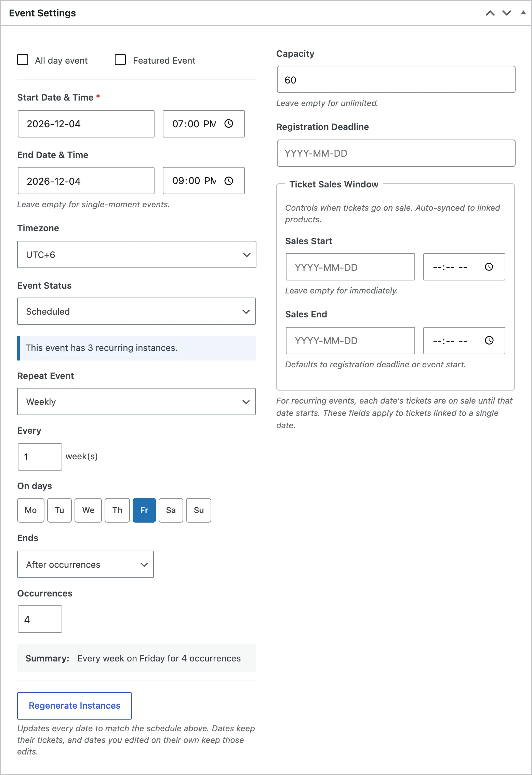This screenshot has width=532, height=775.
Task: Focus the start time field 07:00 PM
Action: coord(204,124)
